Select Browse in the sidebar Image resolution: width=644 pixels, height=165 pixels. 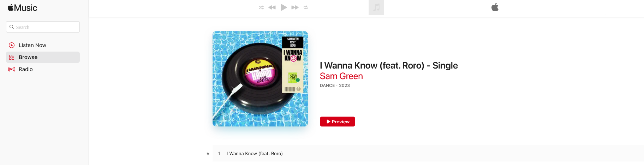click(x=43, y=57)
